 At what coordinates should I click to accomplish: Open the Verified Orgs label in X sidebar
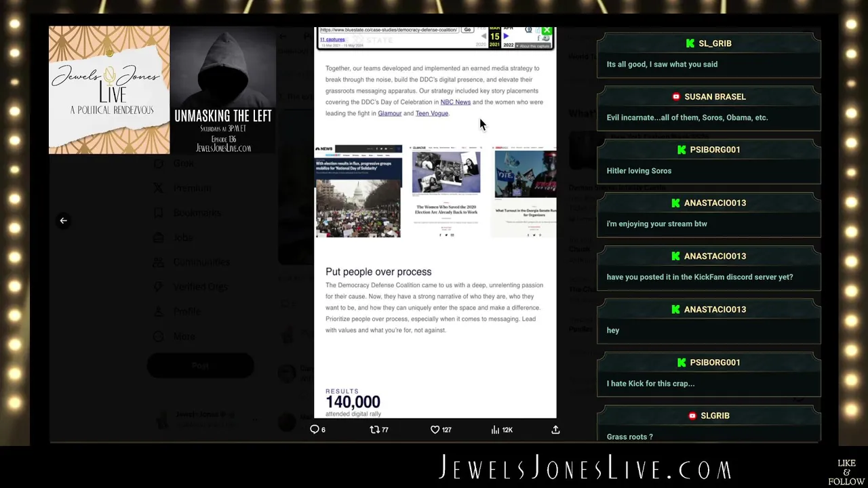200,287
